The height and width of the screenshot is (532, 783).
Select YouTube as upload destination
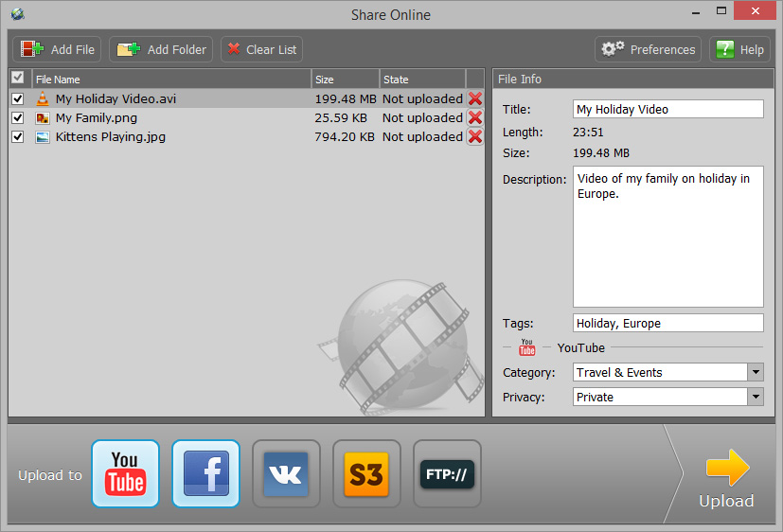[x=125, y=473]
